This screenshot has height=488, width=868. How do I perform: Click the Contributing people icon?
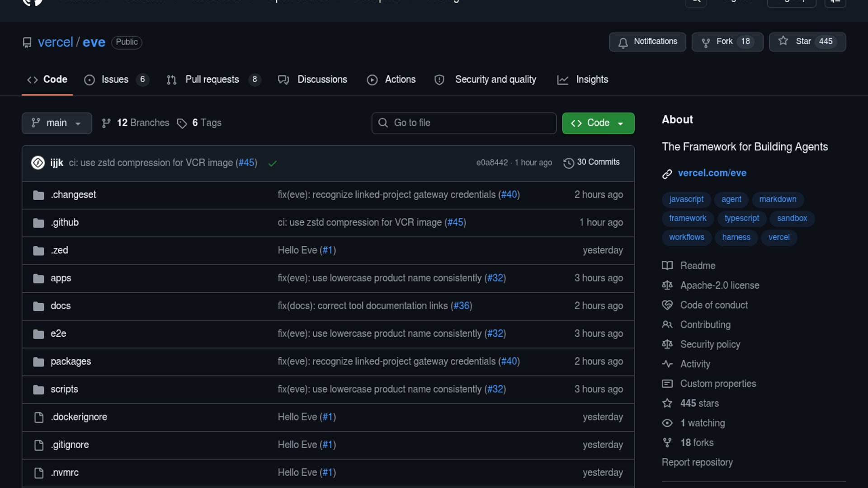coord(667,324)
